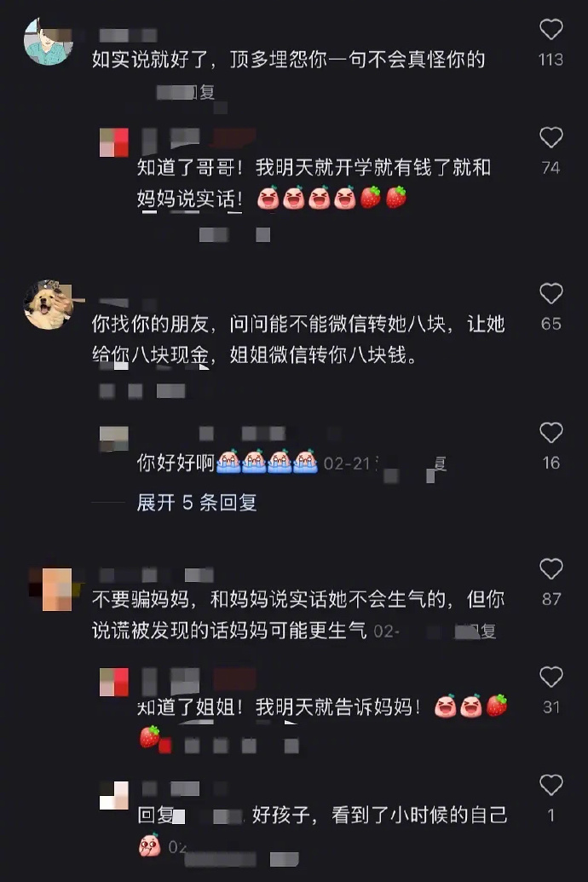The image size is (588, 882).
Task: Tap the heart beside 31 likes
Action: coord(551,677)
